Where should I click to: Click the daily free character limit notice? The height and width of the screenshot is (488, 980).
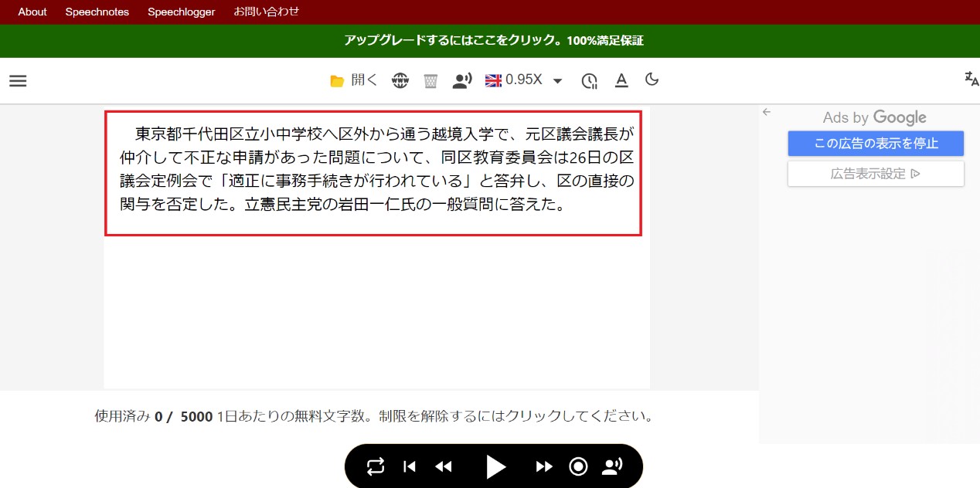[x=374, y=417]
